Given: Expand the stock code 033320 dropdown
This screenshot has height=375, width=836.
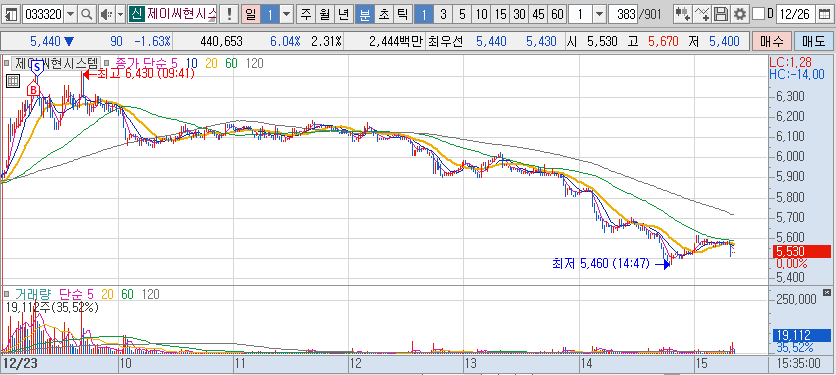Looking at the screenshot, I should pos(70,14).
